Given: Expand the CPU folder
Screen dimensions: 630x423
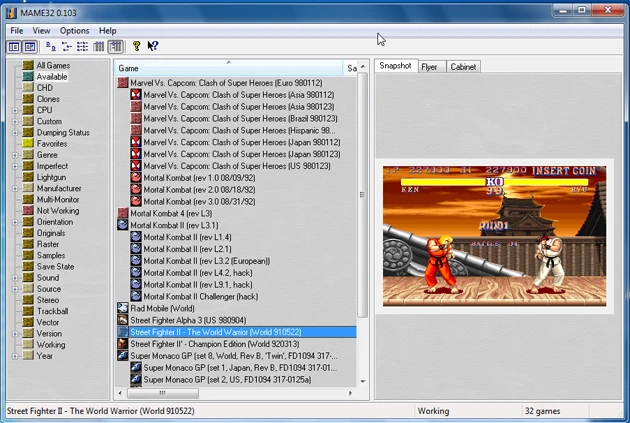Looking at the screenshot, I should pos(15,110).
